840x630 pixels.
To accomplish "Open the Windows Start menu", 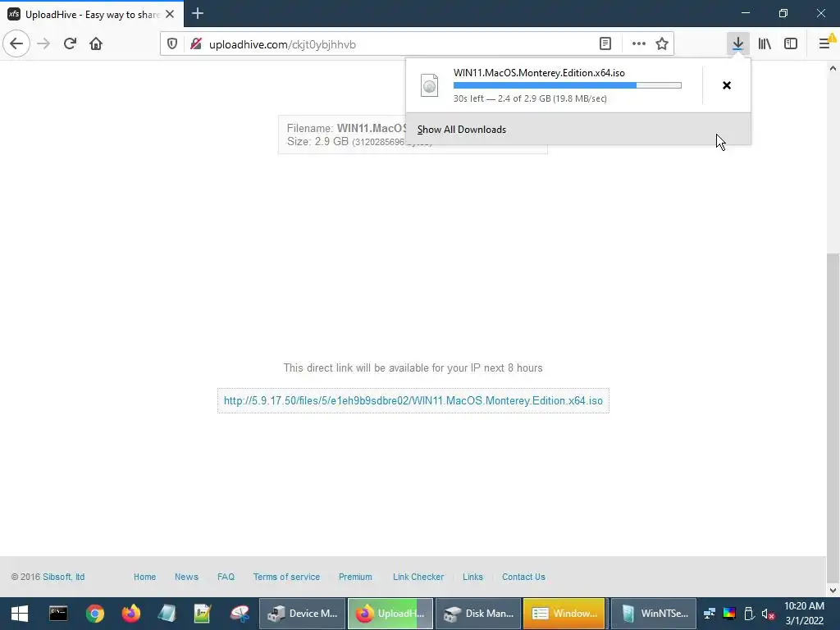I will point(20,614).
